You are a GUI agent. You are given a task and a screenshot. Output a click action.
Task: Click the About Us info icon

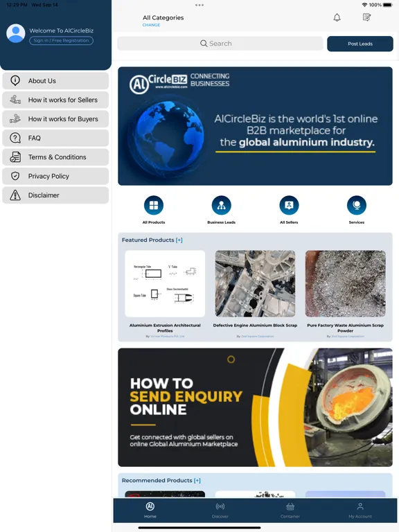[15, 80]
